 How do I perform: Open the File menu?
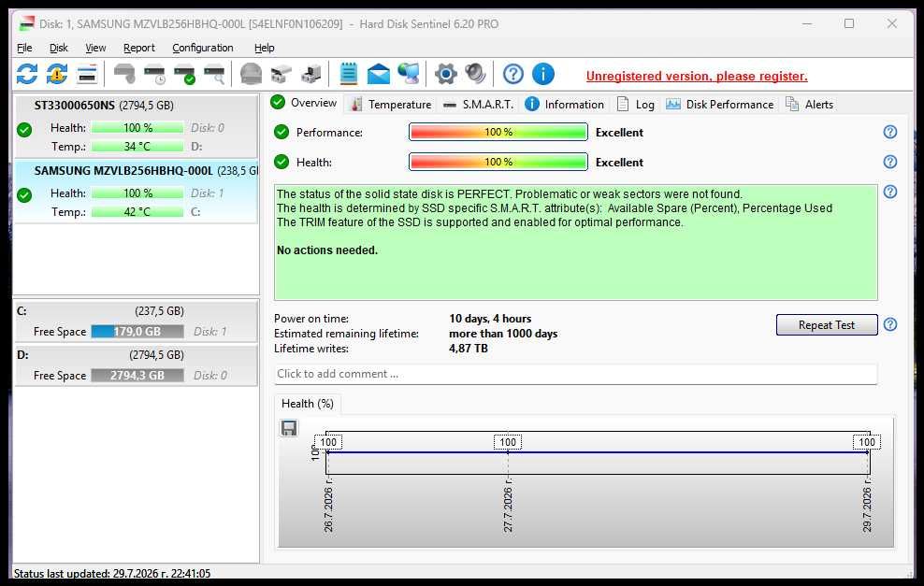(24, 48)
